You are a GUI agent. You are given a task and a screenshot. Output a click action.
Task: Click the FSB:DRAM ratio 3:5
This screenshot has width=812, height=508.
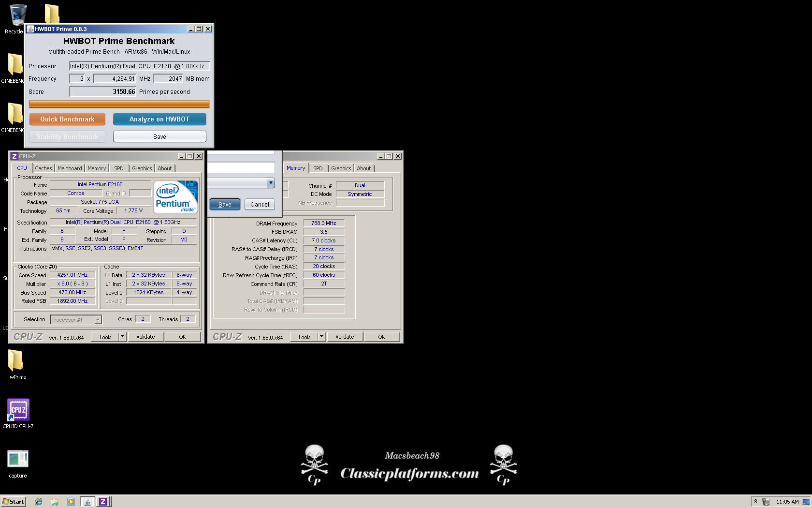click(324, 232)
